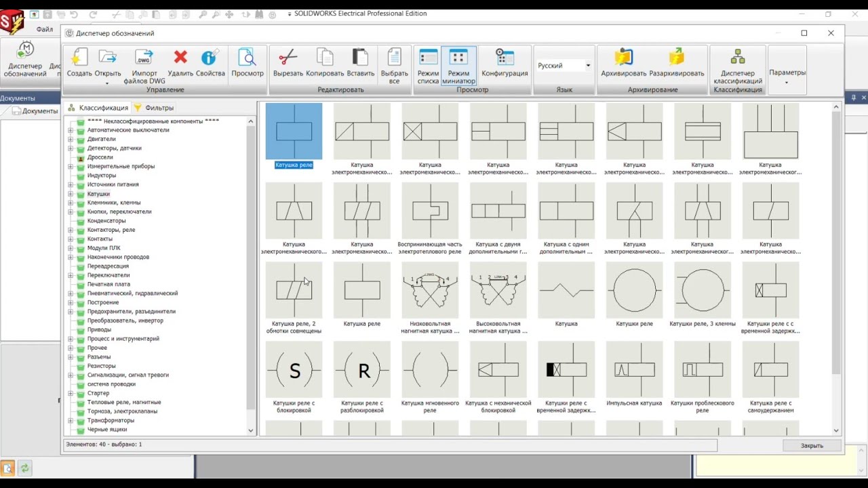Viewport: 868px width, 488px height.
Task: Click the Вставить (Paste) icon
Action: (360, 57)
